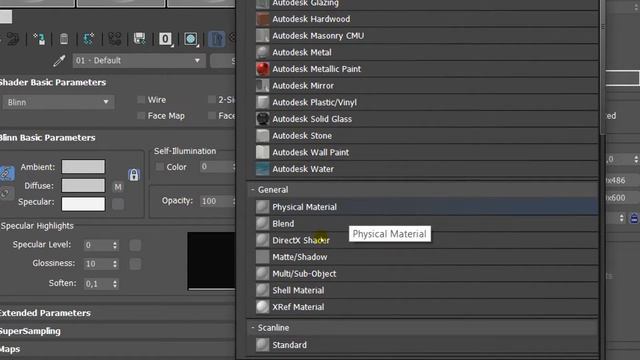
Task: Click the Specular color swatch
Action: point(83,204)
